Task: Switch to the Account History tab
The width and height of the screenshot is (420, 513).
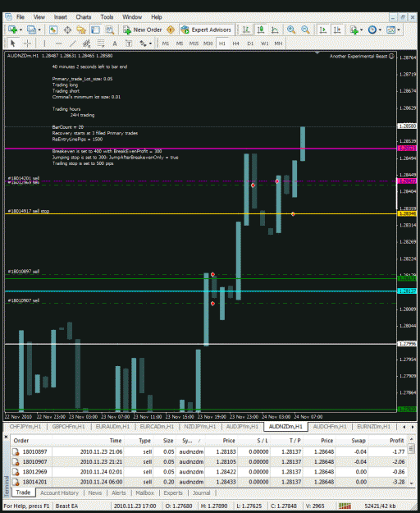Action: point(60,493)
